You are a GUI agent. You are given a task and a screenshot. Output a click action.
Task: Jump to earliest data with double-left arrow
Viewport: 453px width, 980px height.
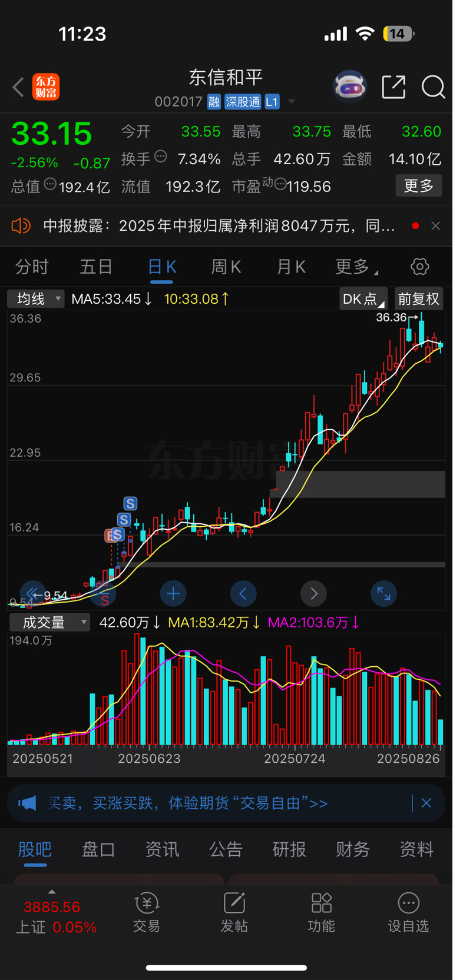point(32,593)
